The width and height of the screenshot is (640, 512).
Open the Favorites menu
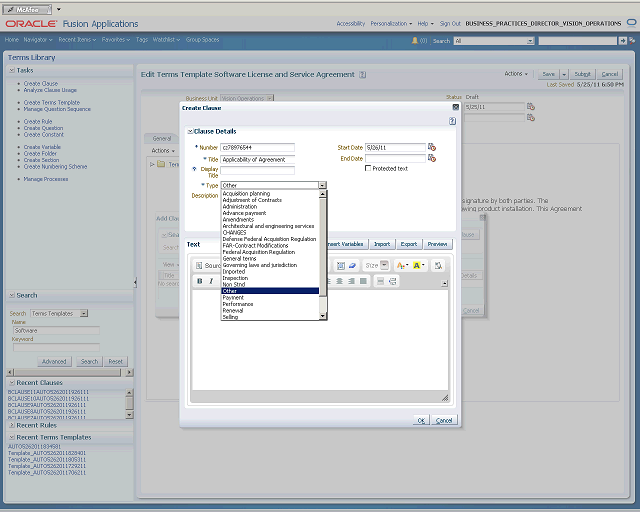(x=116, y=40)
